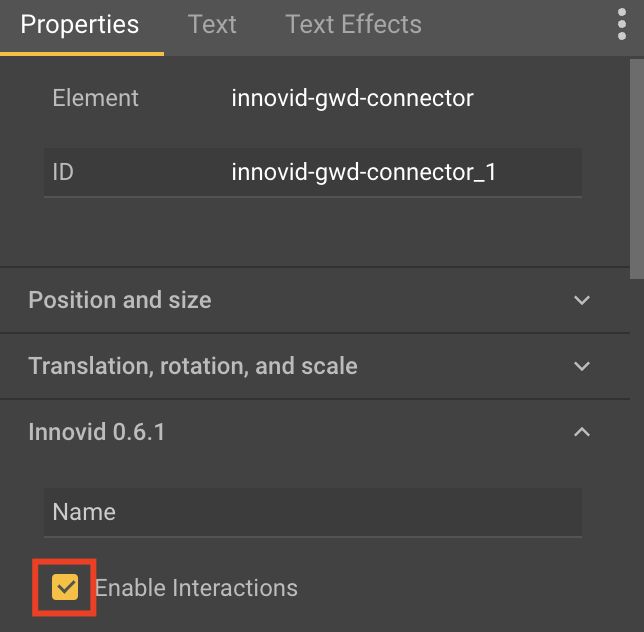644x632 pixels.
Task: Click the innovid-gwd-connector_1 ID value
Action: (x=364, y=173)
